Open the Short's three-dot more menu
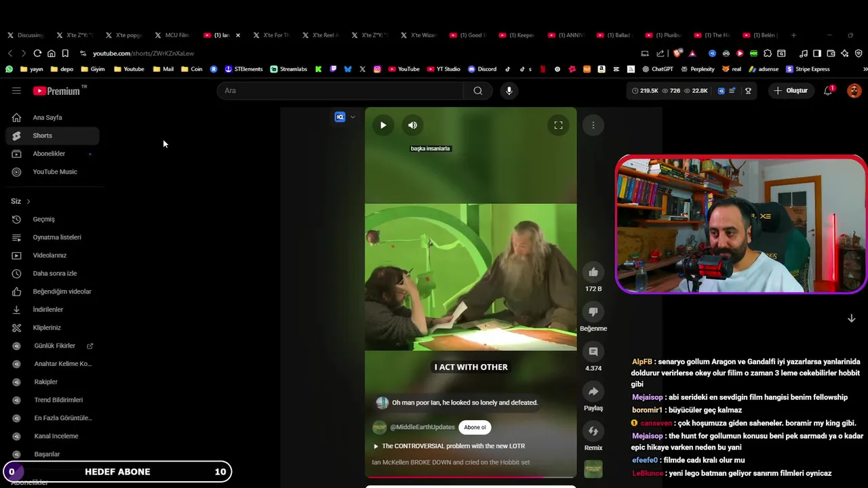The height and width of the screenshot is (488, 868). 593,125
